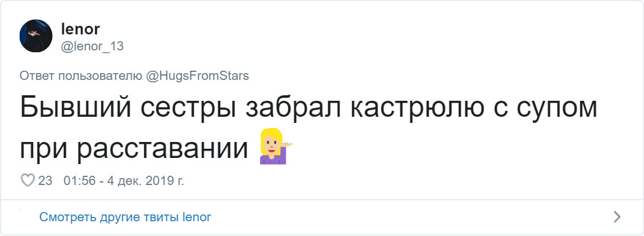Open lenor's dark profile avatar
The height and width of the screenshot is (236, 644).
pyautogui.click(x=36, y=36)
